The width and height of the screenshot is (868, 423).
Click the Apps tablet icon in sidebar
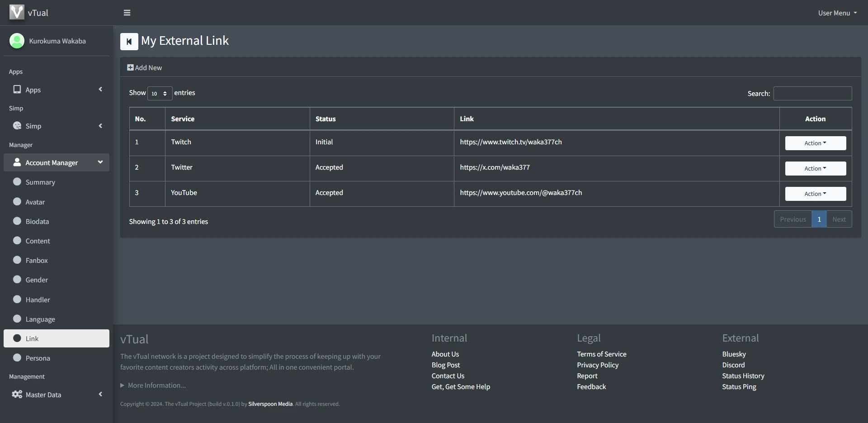(x=17, y=90)
